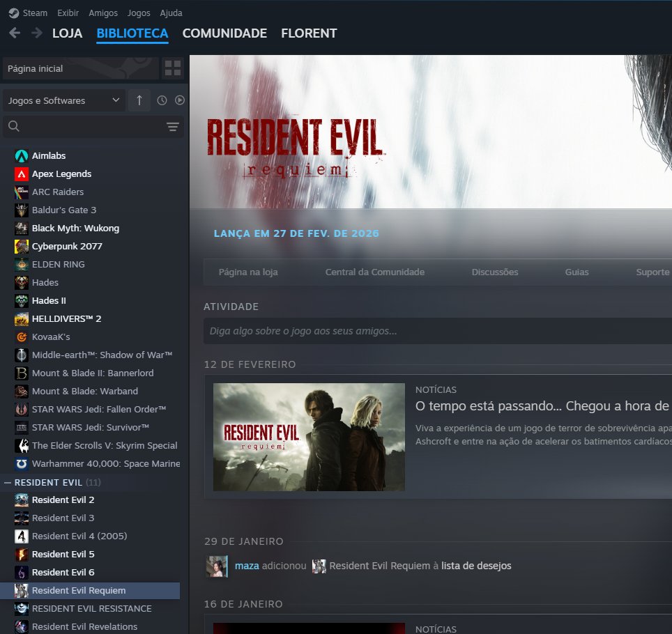
Task: Open the news headline 'O tempo está passando...'
Action: (542, 405)
